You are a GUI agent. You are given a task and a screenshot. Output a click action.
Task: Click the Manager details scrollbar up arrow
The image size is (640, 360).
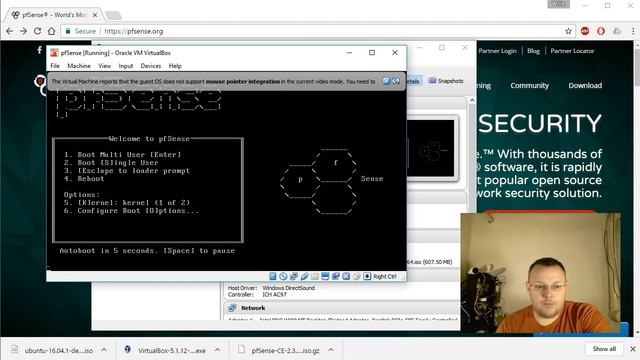coord(472,100)
